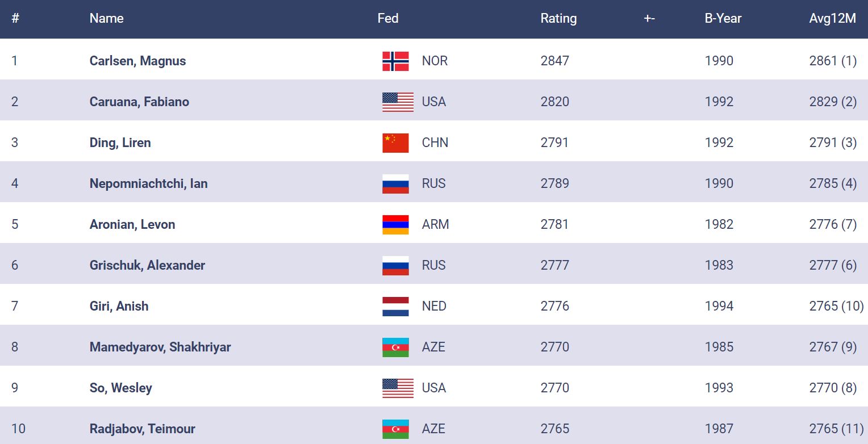The width and height of the screenshot is (868, 444).
Task: Click the # rank column header
Action: 15,19
